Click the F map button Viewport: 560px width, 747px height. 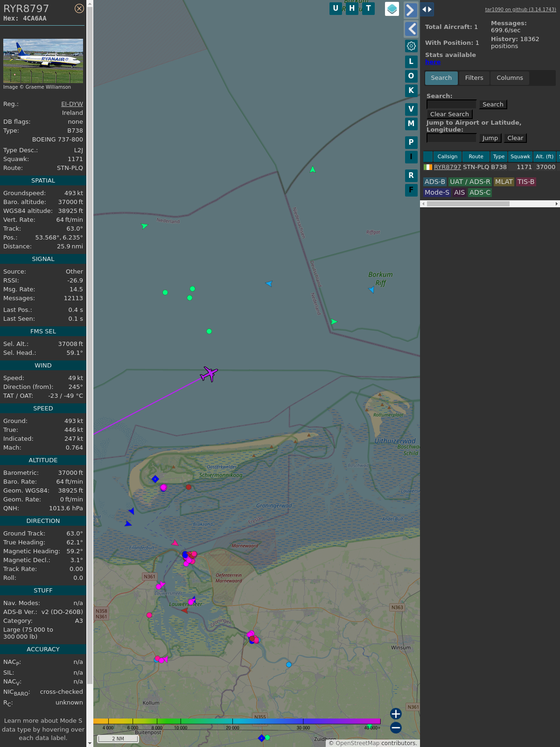coord(411,190)
